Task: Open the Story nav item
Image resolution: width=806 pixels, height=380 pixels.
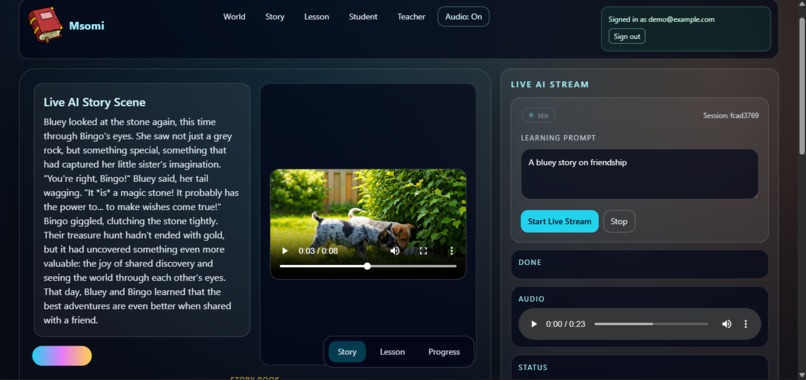Action: [274, 16]
